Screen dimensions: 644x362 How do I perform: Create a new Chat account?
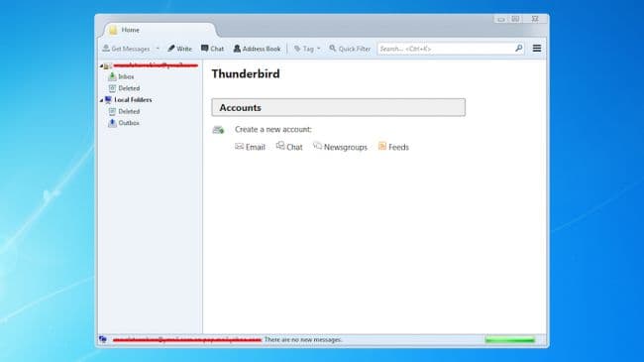pyautogui.click(x=289, y=147)
